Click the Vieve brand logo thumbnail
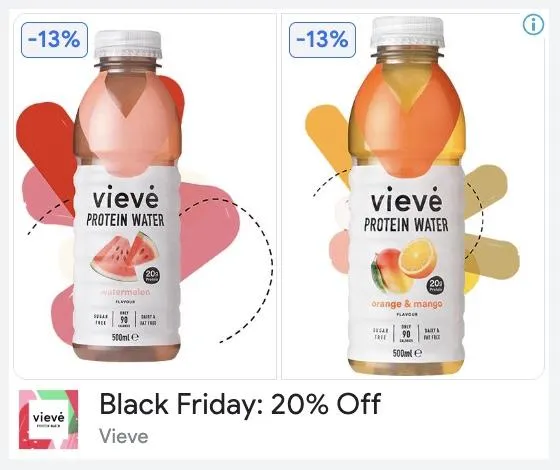The height and width of the screenshot is (470, 560). pos(49,419)
